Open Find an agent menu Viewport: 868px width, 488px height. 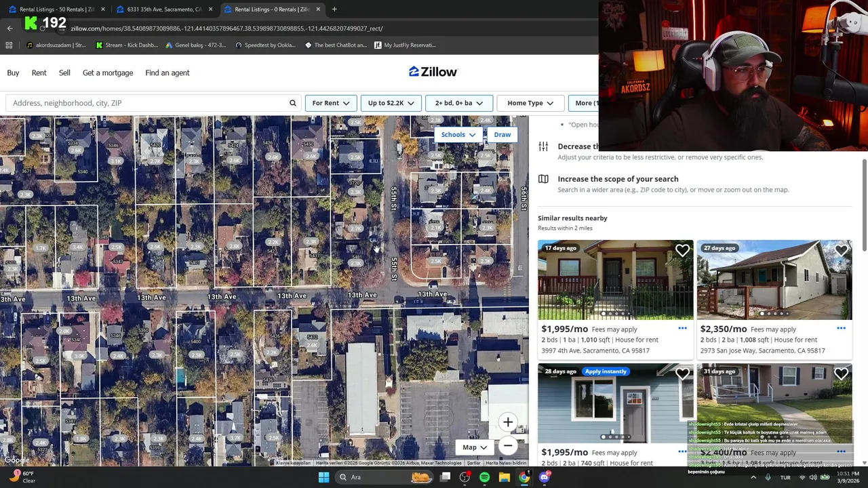pyautogui.click(x=167, y=73)
